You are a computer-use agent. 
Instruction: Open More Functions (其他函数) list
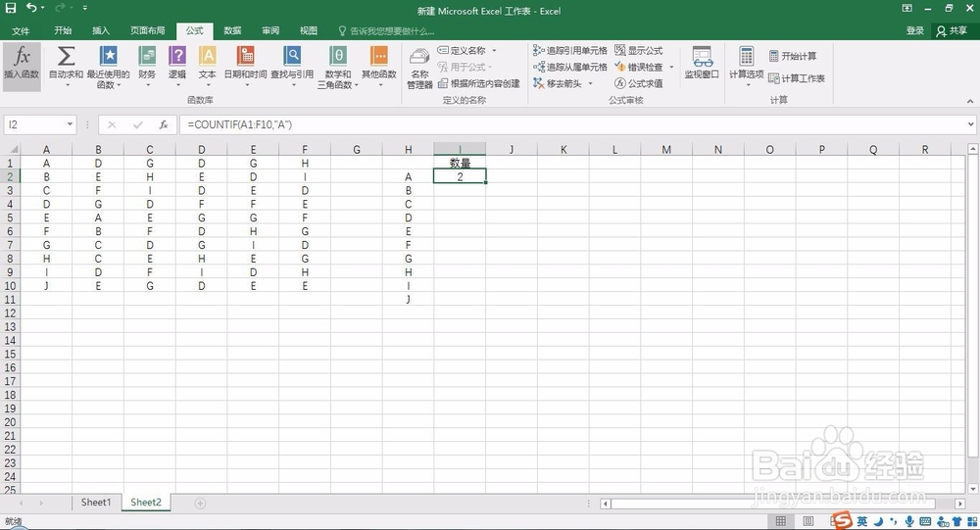pos(379,67)
